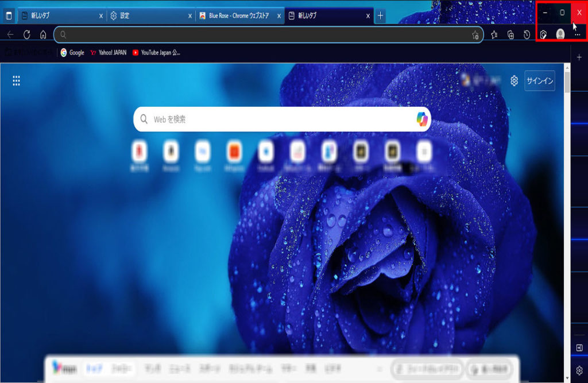Click the サインイン button
This screenshot has height=383, width=588.
[540, 81]
